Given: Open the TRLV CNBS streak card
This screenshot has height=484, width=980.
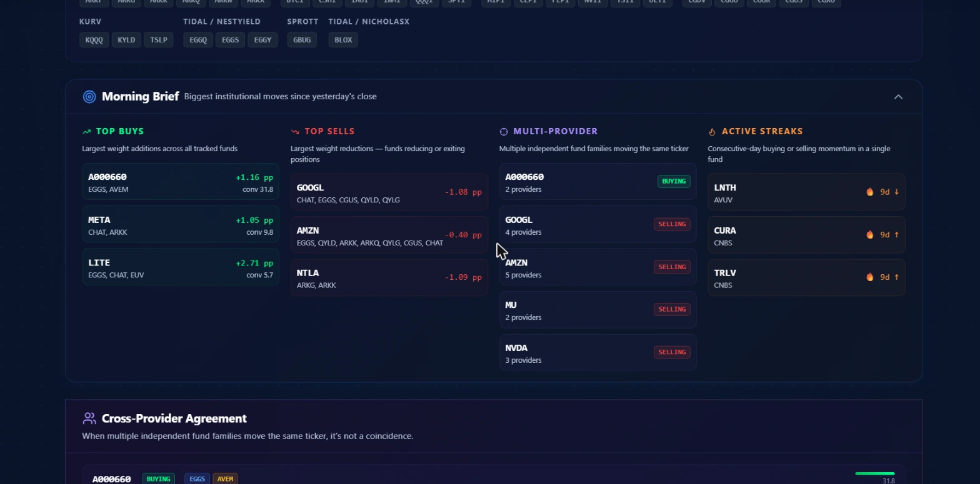Looking at the screenshot, I should pos(806,278).
